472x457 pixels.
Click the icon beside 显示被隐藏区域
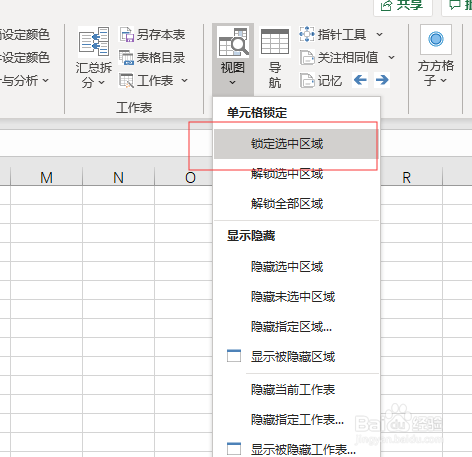pos(234,356)
